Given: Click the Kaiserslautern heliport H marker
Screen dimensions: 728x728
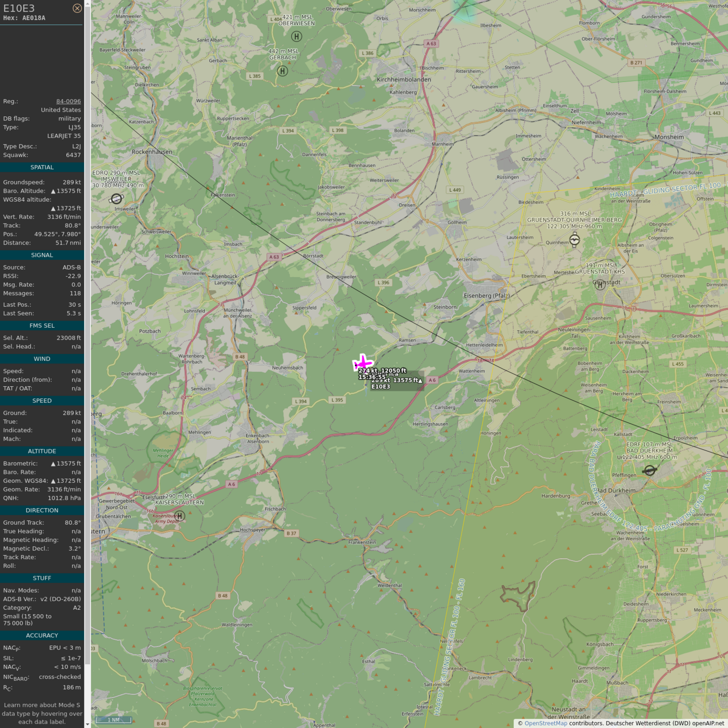Looking at the screenshot, I should pos(179,516).
